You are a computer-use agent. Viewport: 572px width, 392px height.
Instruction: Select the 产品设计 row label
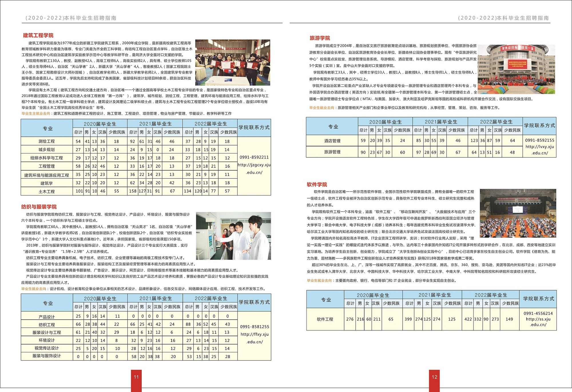(47, 317)
